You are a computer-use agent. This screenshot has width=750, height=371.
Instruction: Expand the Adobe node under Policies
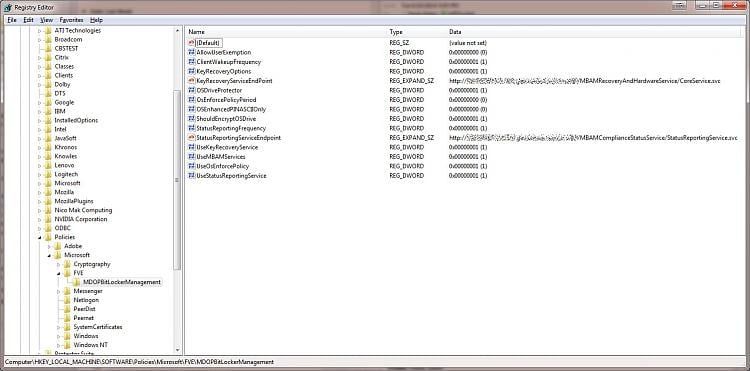(49, 246)
